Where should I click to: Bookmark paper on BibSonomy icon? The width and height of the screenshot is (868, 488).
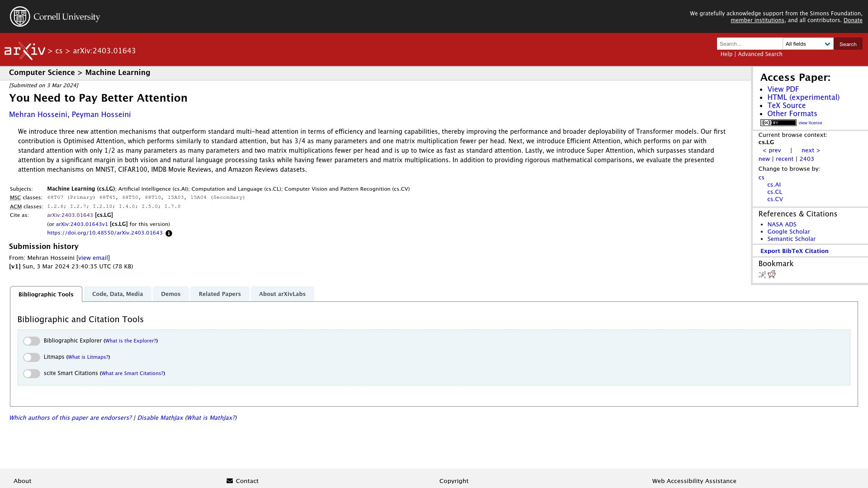(x=762, y=275)
